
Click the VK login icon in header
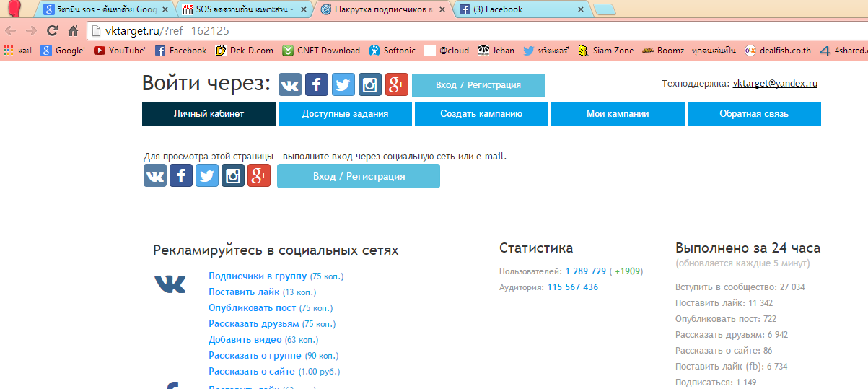(x=290, y=84)
